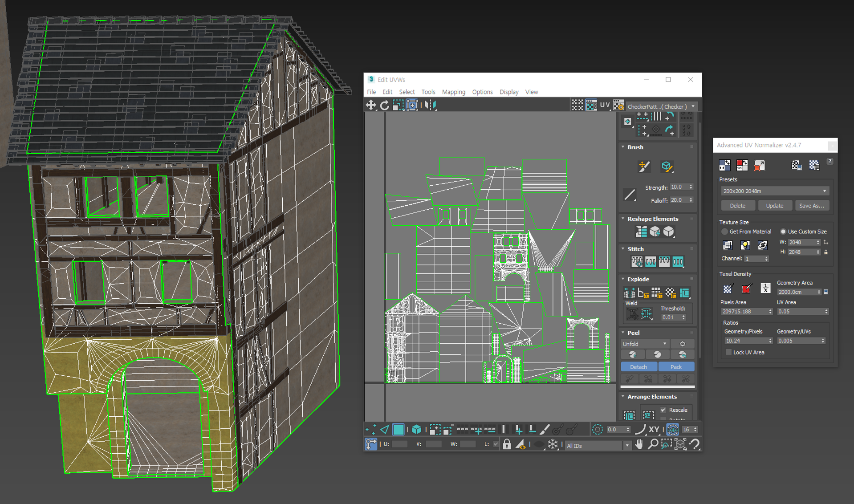Click the Save As... preset button
This screenshot has width=854, height=504.
pos(811,206)
